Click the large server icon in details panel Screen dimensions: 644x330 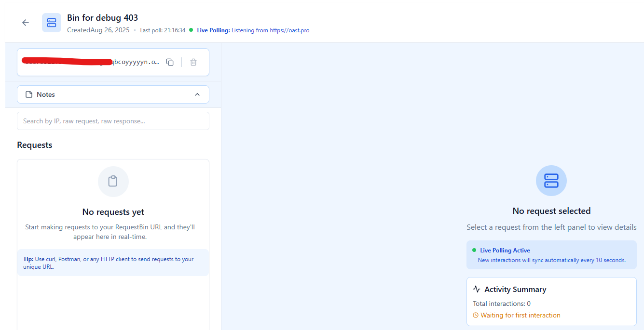coord(551,181)
